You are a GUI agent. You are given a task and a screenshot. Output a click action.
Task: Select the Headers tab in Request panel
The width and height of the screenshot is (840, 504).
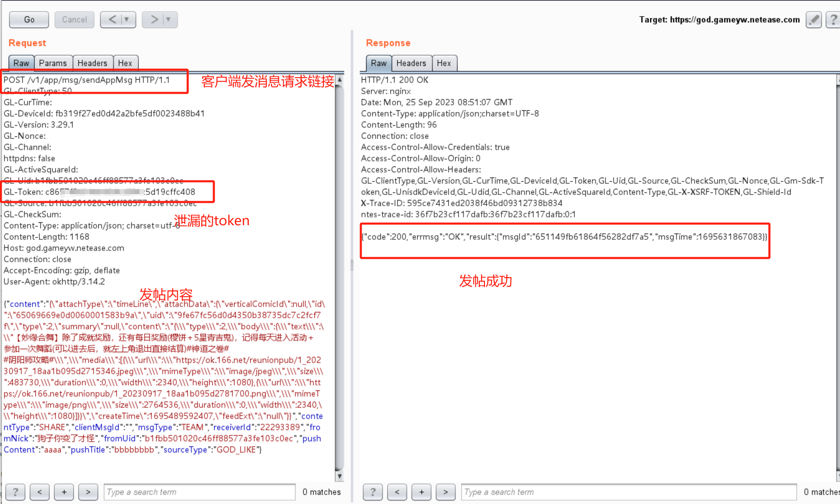[x=91, y=62]
